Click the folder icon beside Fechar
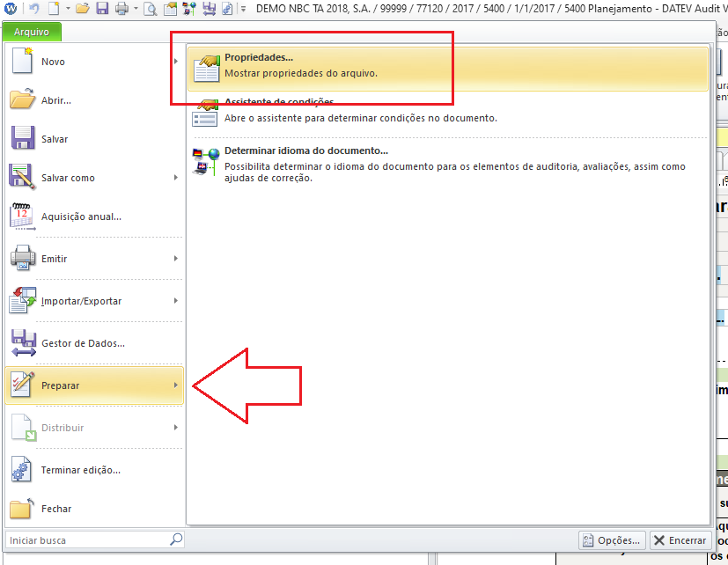This screenshot has width=728, height=565. (x=22, y=509)
